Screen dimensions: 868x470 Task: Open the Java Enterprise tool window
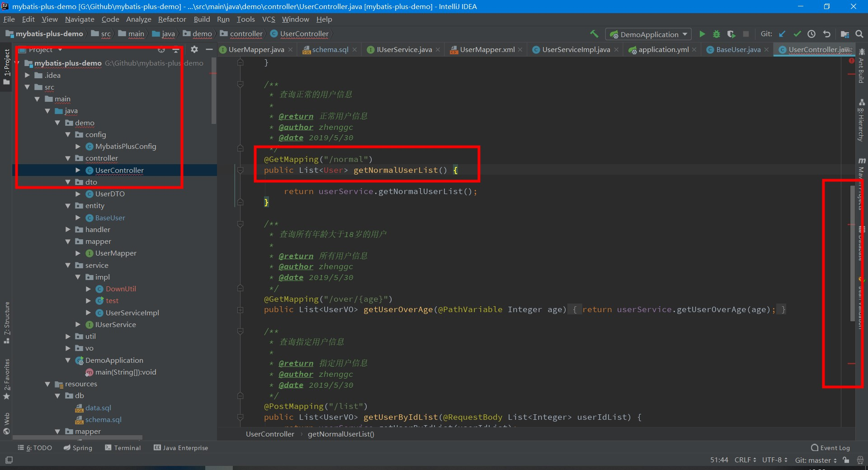click(x=181, y=448)
